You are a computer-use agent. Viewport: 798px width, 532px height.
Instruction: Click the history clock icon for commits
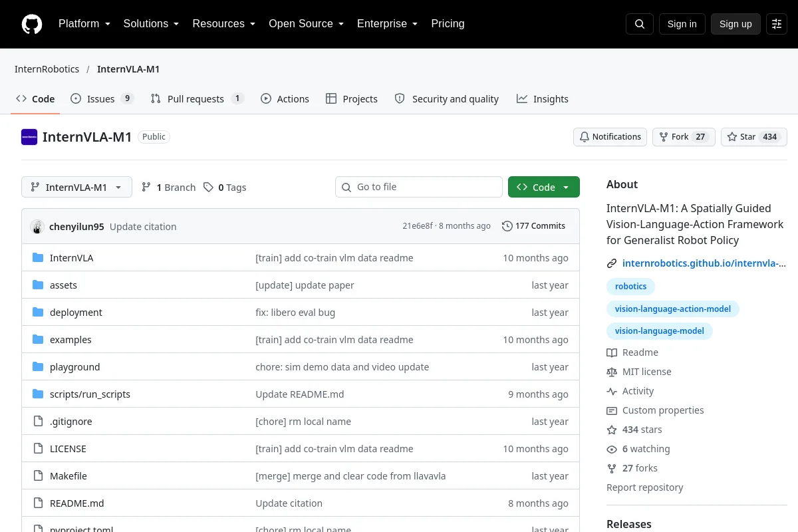(x=507, y=226)
